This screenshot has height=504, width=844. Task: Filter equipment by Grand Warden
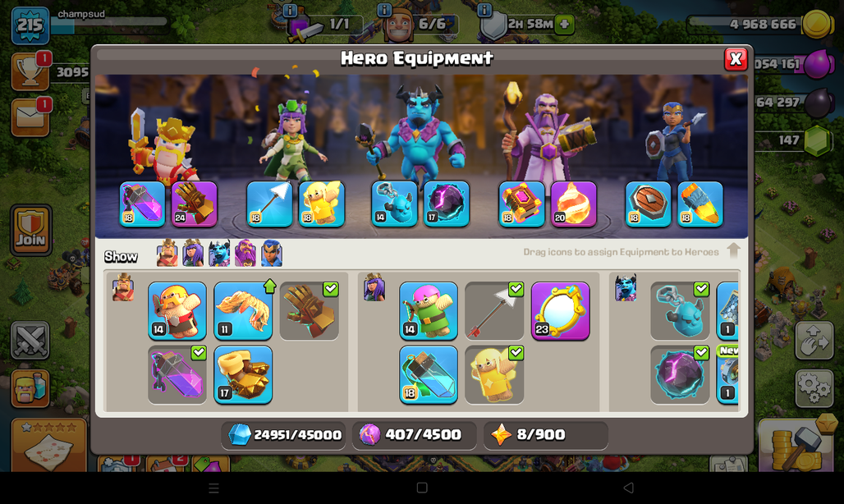(245, 254)
